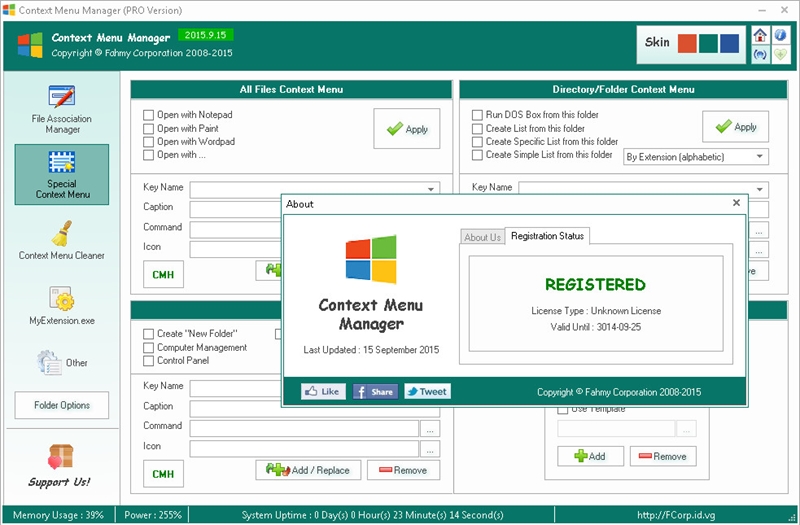
Task: Click the broadcast update icon in header
Action: [760, 54]
